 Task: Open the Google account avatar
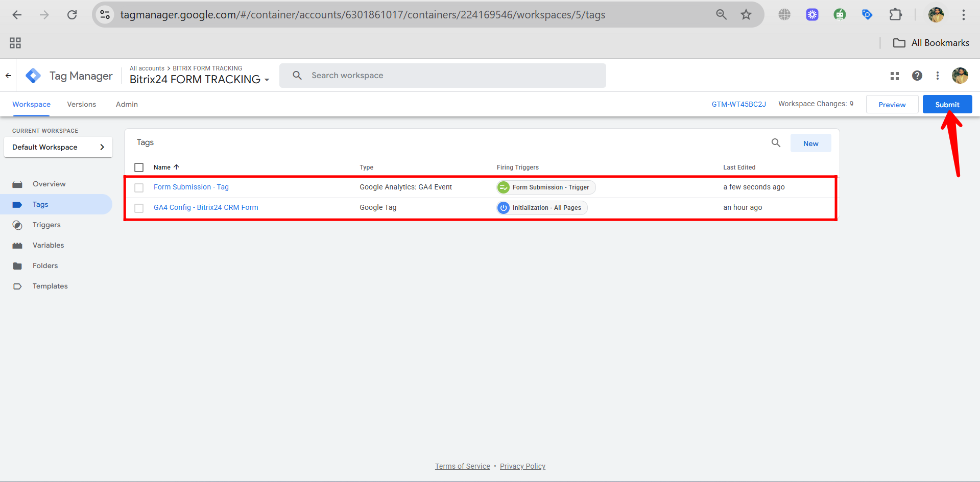coord(960,76)
